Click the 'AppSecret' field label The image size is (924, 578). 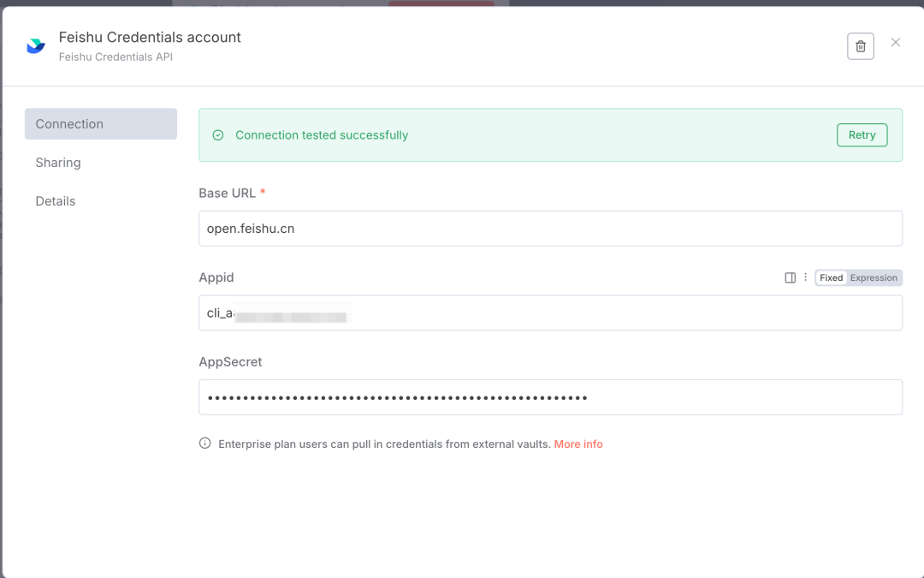230,362
